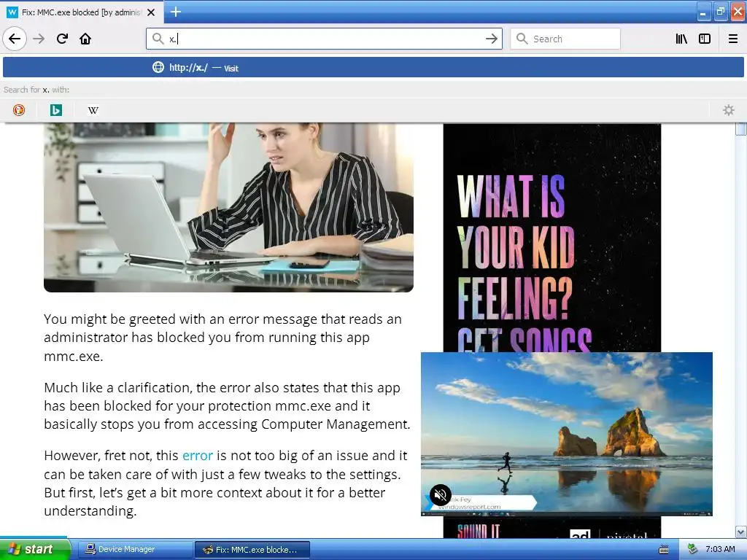This screenshot has height=560, width=747.
Task: Minimize the browser window
Action: pos(703,12)
